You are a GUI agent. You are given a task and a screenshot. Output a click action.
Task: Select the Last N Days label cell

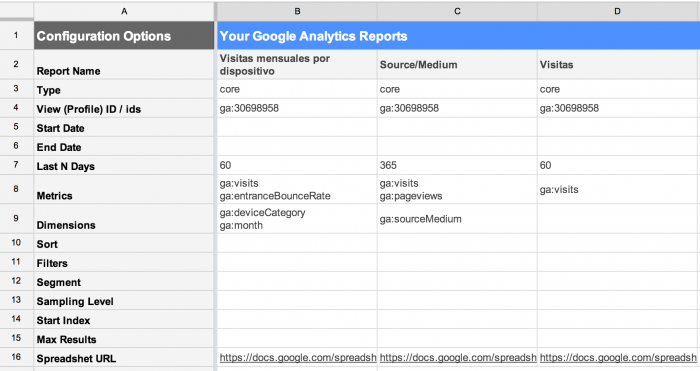click(x=124, y=166)
